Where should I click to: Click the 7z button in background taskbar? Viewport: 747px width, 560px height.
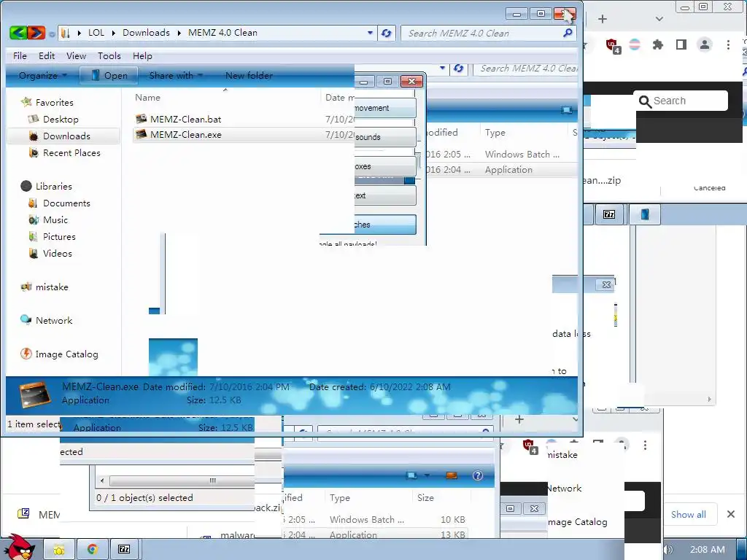[609, 215]
